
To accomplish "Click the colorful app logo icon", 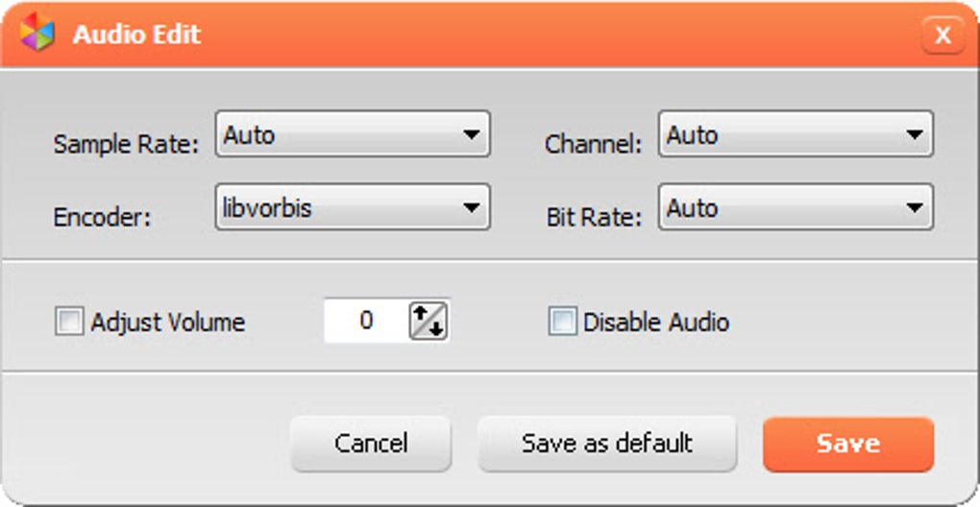I will 37,33.
